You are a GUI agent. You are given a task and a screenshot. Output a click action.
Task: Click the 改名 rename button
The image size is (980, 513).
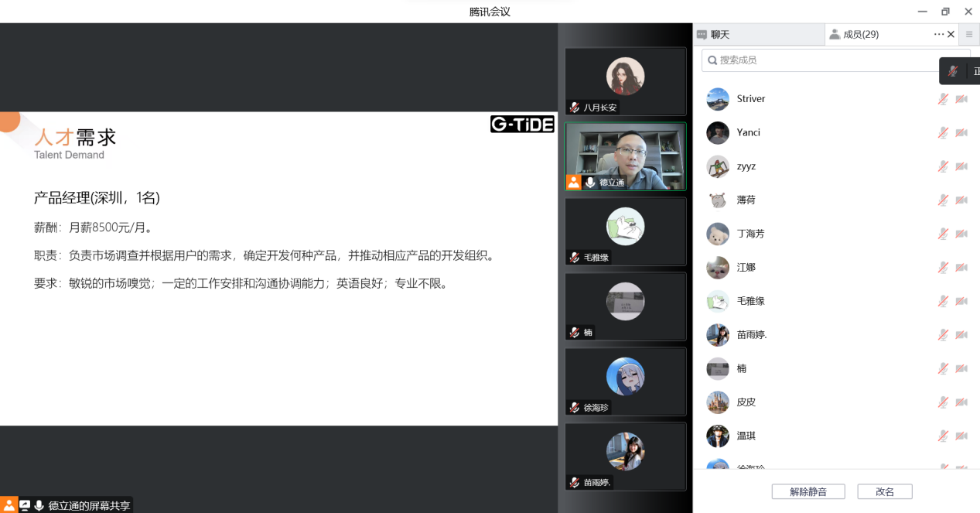884,491
